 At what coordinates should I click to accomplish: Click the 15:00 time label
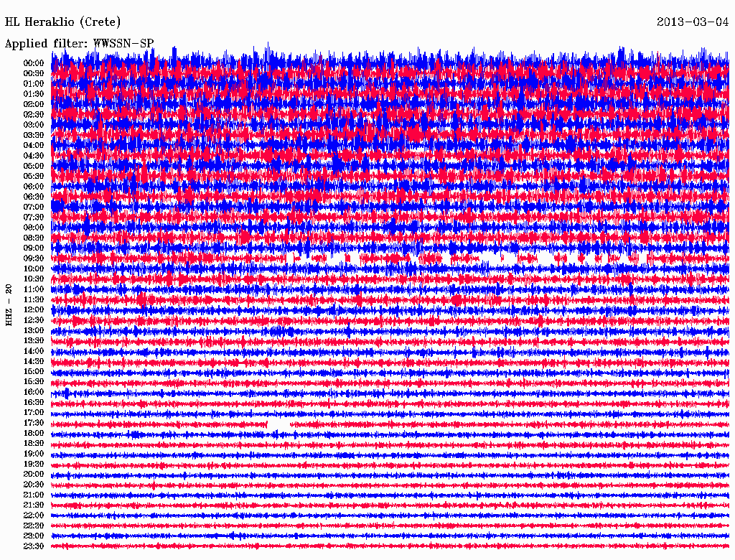34,371
